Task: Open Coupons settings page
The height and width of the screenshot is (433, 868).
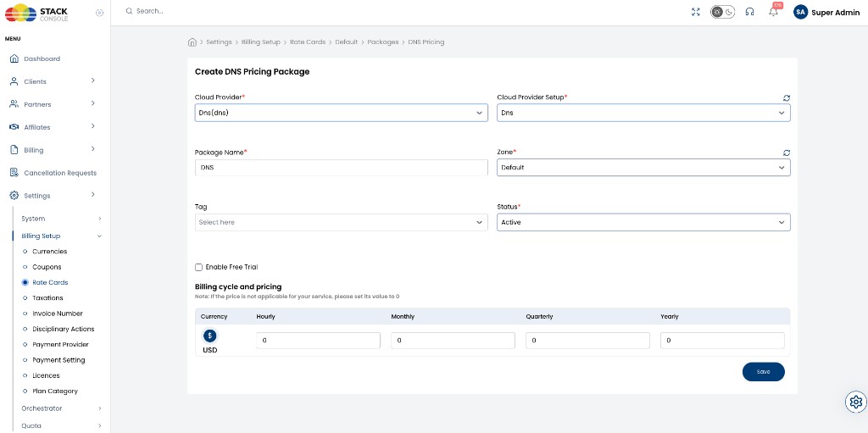Action: click(47, 267)
